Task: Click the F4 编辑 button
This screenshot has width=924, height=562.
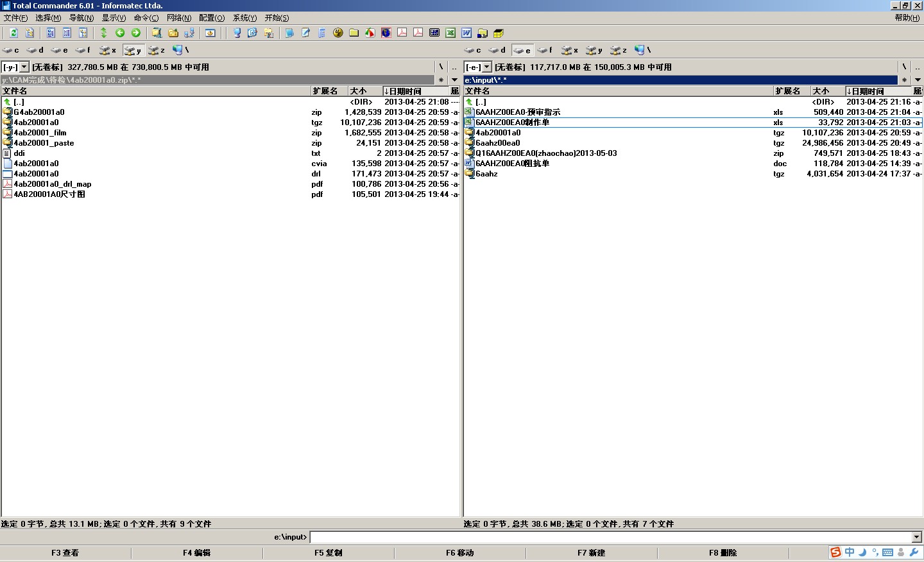Action: [197, 552]
